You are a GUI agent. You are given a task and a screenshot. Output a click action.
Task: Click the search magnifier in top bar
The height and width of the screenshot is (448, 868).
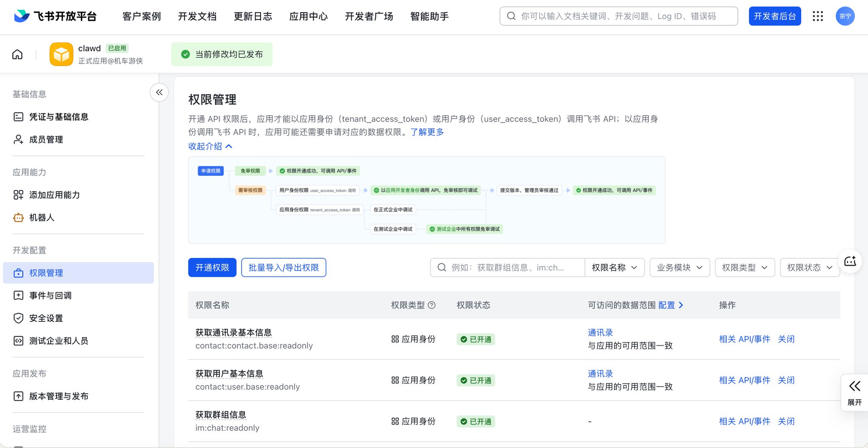point(511,16)
